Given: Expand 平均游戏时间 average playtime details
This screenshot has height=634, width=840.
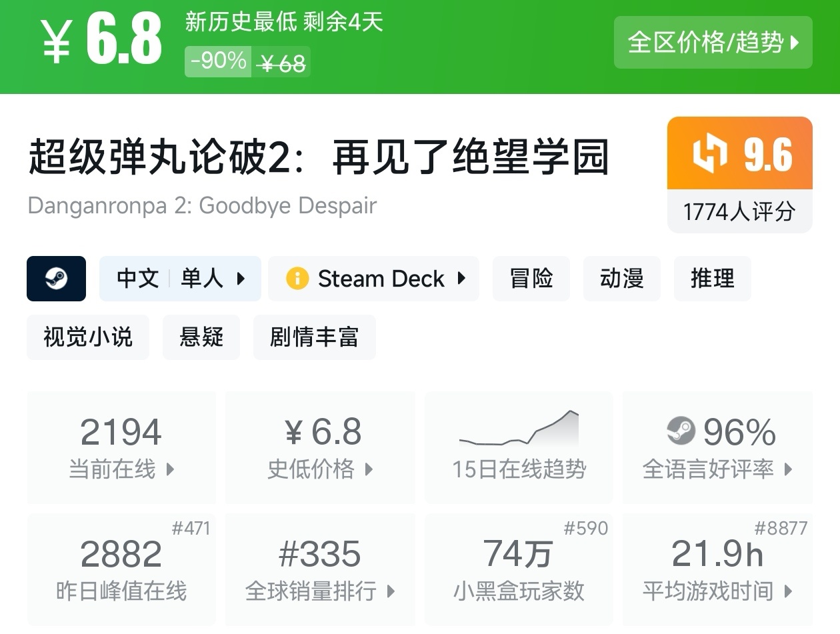Looking at the screenshot, I should pos(717,591).
